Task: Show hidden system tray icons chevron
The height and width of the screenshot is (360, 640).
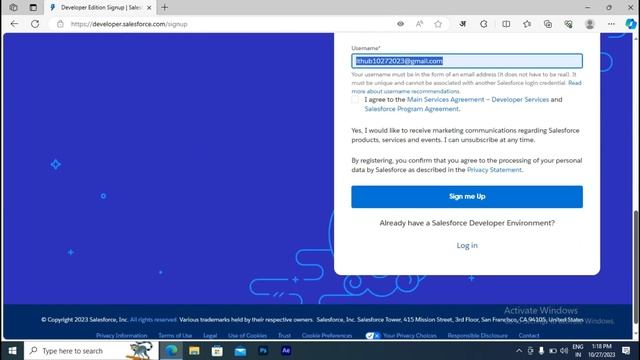Action: [x=519, y=351]
